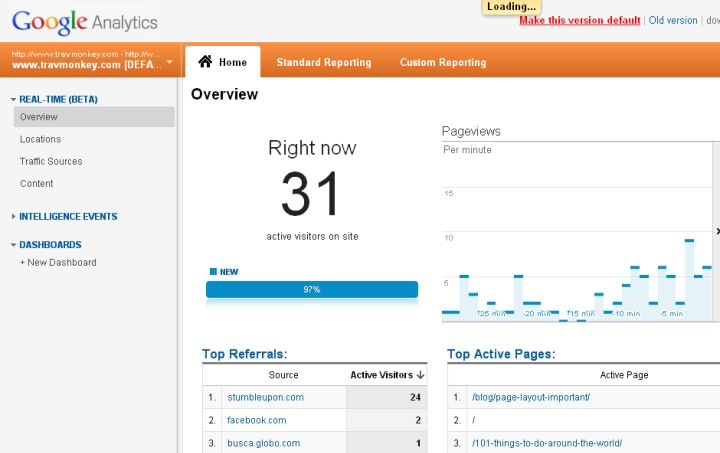Click the Top Referrals heading
Viewport: 720px width, 453px height.
[x=245, y=354]
